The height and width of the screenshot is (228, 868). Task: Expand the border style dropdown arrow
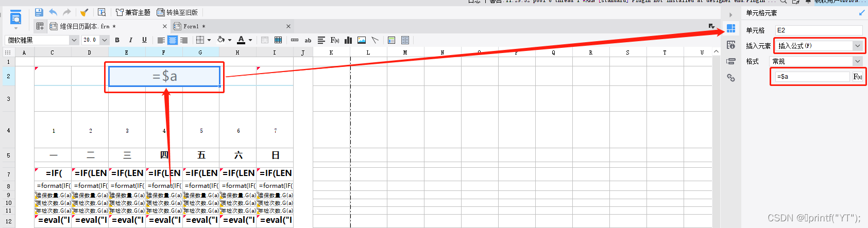point(209,40)
